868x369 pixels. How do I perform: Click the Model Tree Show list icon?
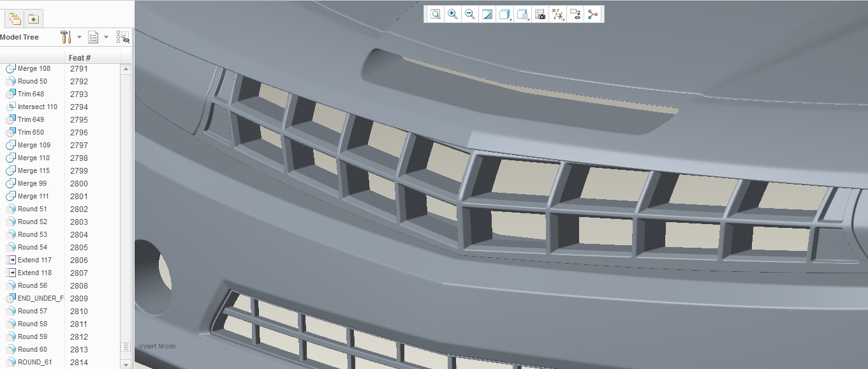tap(93, 37)
